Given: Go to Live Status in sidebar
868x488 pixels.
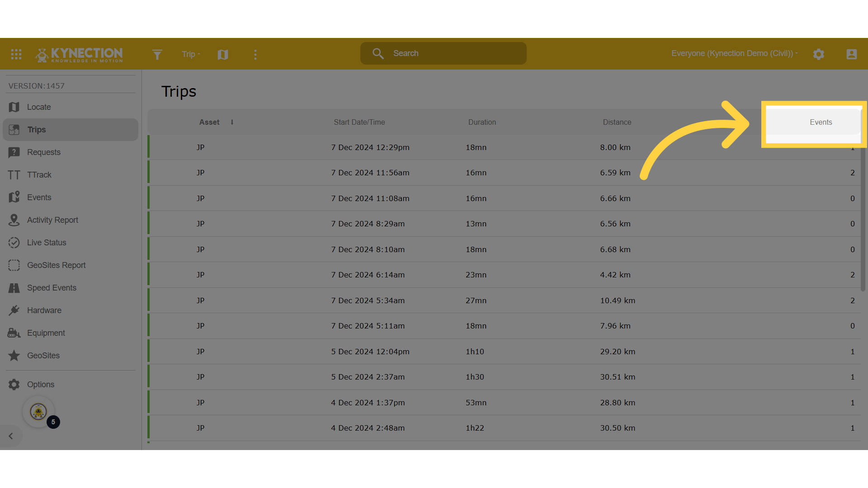Looking at the screenshot, I should 47,243.
